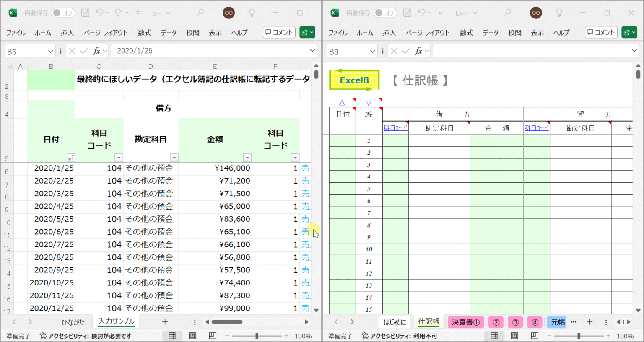Click the account avatar icon in the right window
This screenshot has width=644, height=342.
click(536, 13)
